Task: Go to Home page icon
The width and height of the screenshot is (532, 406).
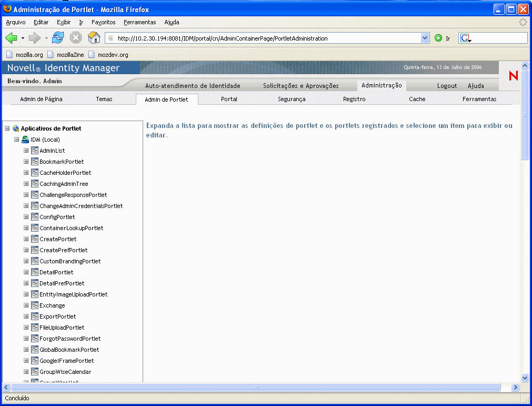Action: 94,38
